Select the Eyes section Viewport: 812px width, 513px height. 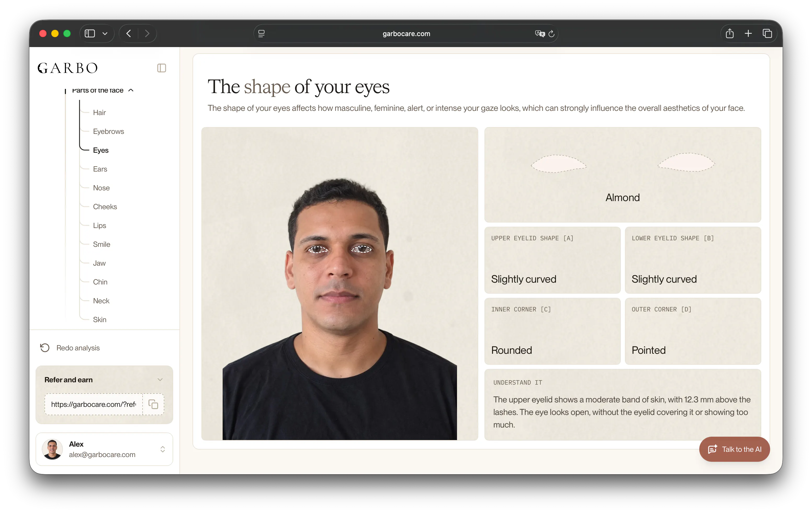click(100, 150)
